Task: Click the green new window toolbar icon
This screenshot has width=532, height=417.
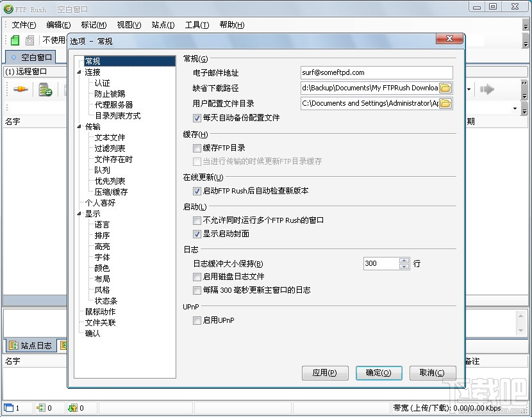Action: pyautogui.click(x=15, y=40)
